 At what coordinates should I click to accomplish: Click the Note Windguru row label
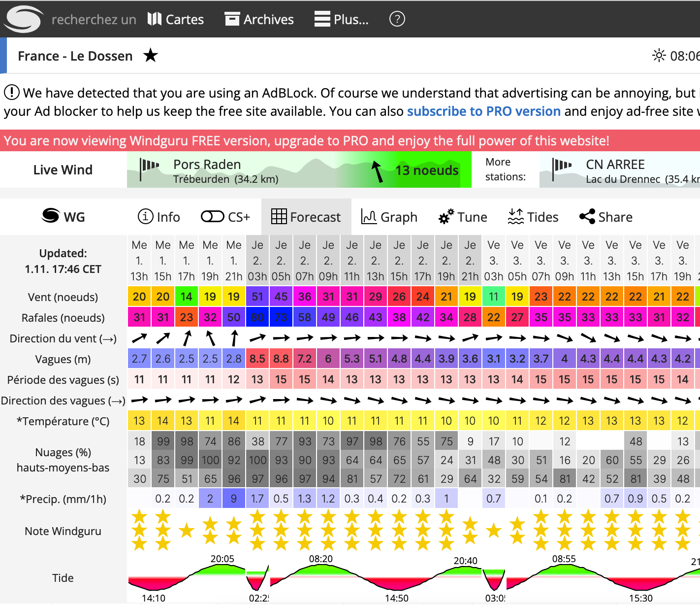[63, 531]
